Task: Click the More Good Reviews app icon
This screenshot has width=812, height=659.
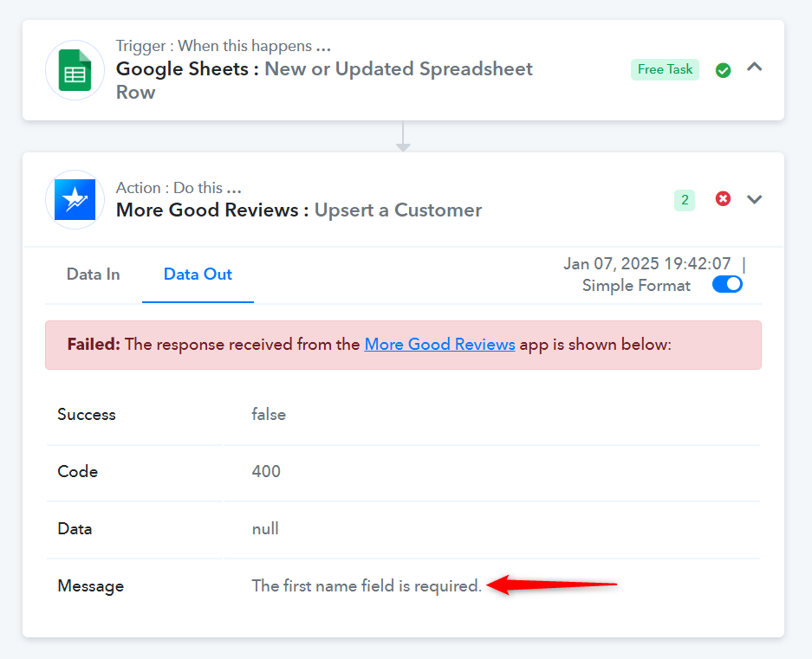Action: coord(75,200)
